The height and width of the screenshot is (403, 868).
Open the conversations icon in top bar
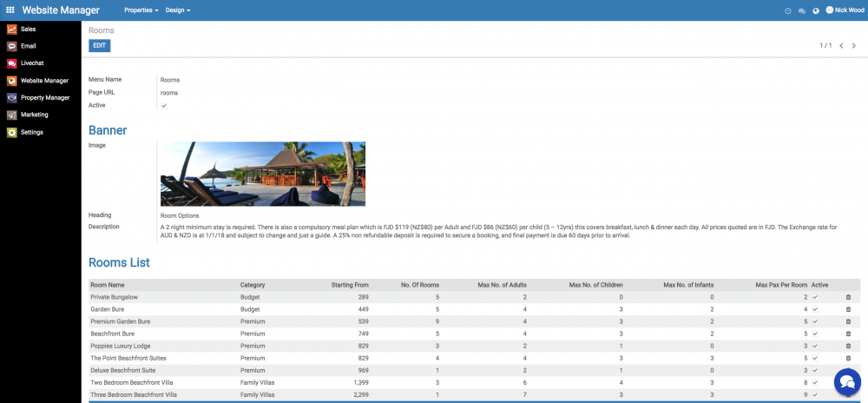tap(801, 10)
